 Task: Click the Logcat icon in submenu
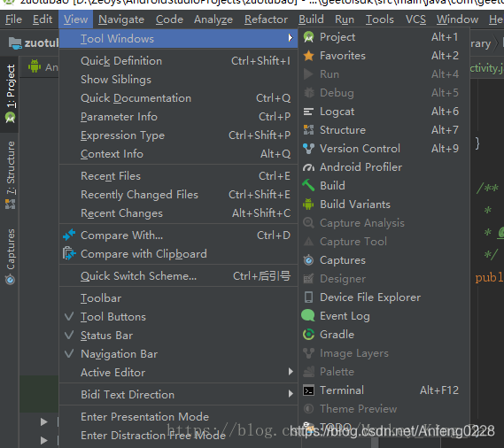click(308, 112)
